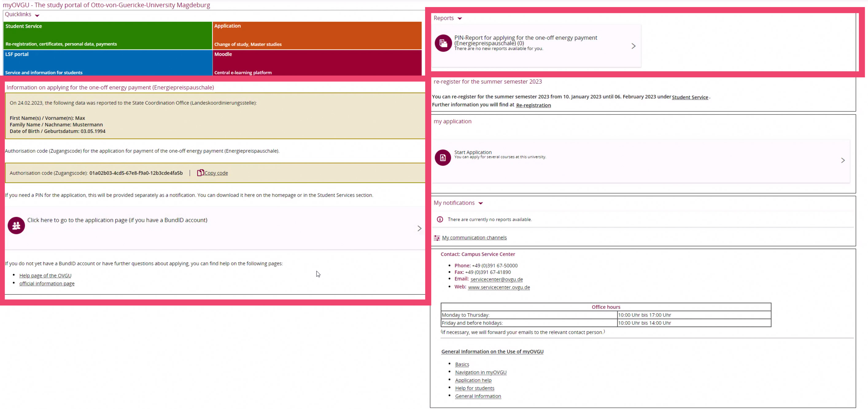The width and height of the screenshot is (868, 409).
Task: Click the BundID application people icon
Action: [16, 226]
